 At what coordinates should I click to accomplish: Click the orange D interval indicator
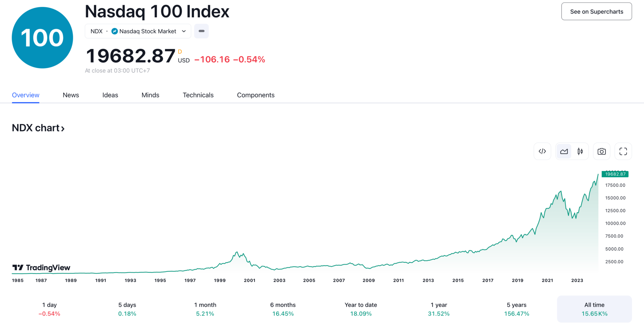[x=180, y=52]
